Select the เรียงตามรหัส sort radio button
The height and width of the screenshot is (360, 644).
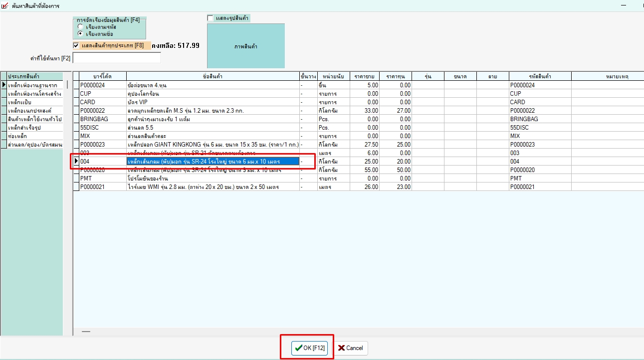[x=80, y=26]
